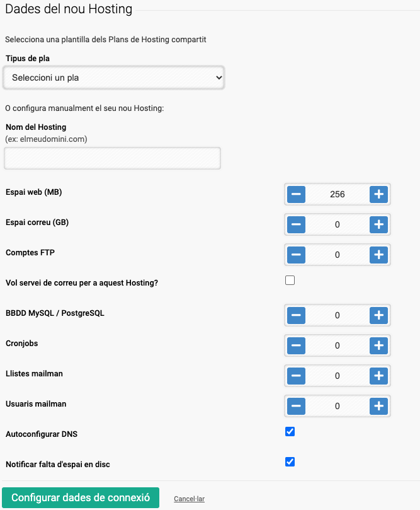Uncheck Autoconfigurar DNS
Viewport: 420px width, 510px height.
click(290, 432)
